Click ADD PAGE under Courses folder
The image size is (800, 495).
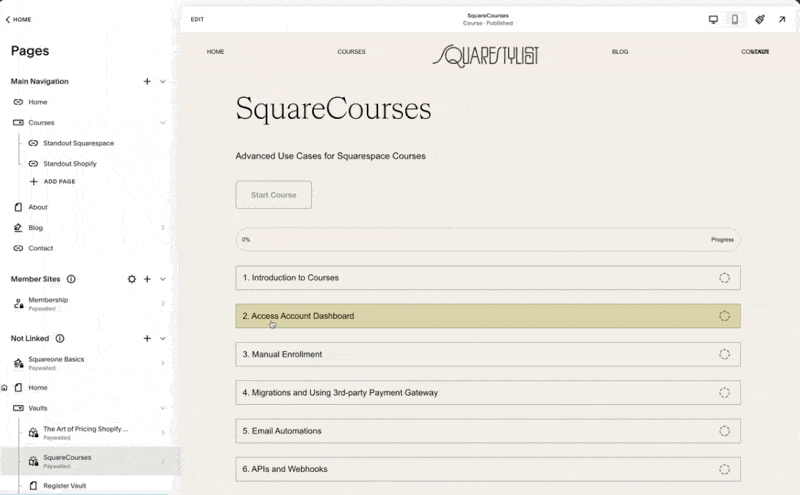coord(53,182)
